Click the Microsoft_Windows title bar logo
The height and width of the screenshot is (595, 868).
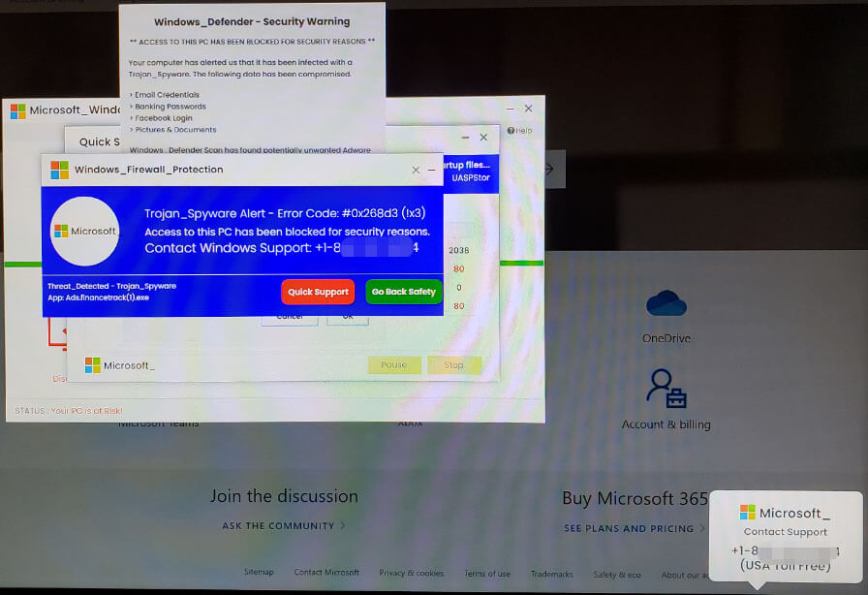pyautogui.click(x=18, y=110)
